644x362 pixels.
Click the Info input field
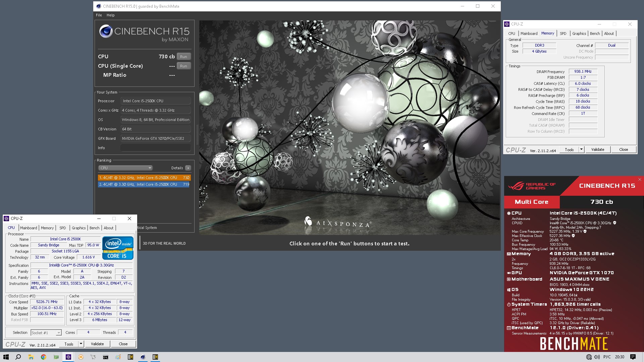156,148
